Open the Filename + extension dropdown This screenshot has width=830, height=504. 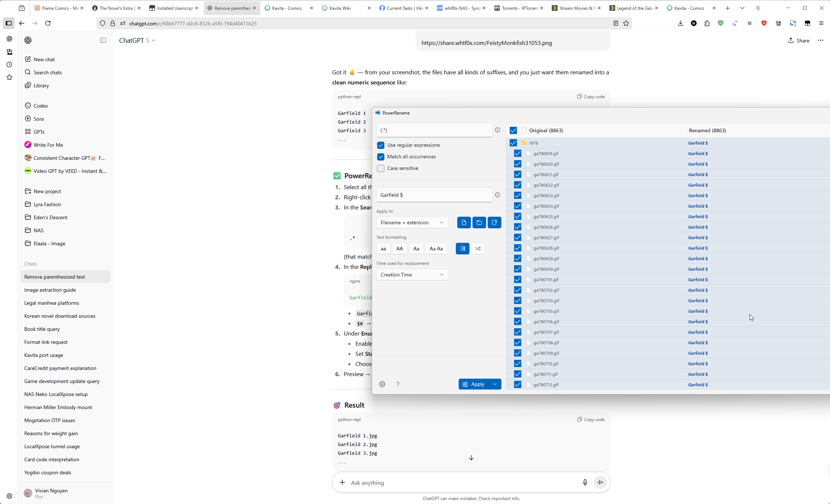click(412, 222)
